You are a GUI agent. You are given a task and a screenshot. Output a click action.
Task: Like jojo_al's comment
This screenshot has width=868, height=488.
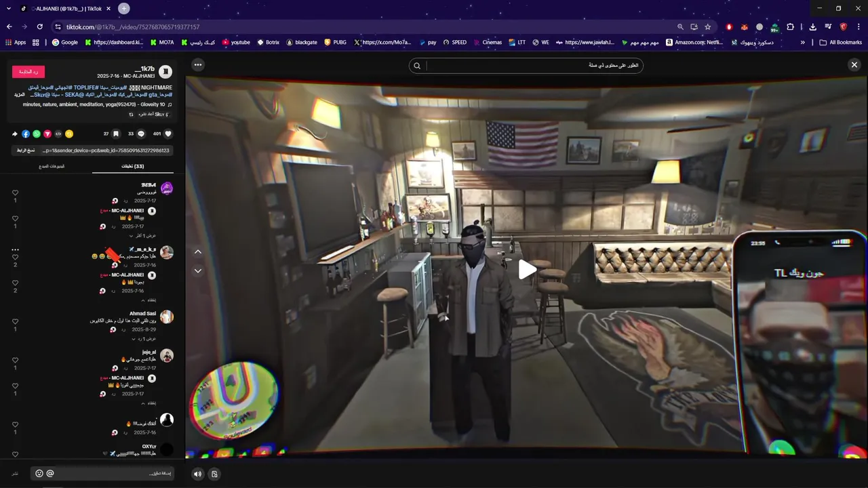click(15, 361)
